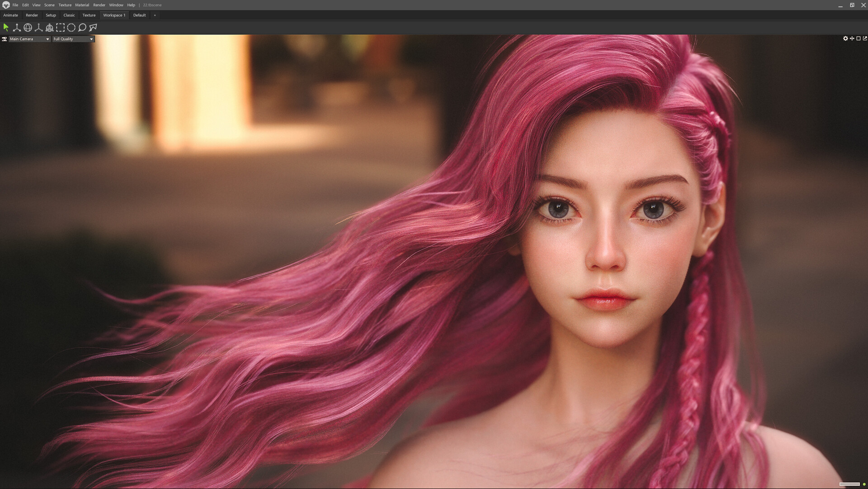The height and width of the screenshot is (489, 868).
Task: Select the Workspace 1 tab
Action: [114, 15]
